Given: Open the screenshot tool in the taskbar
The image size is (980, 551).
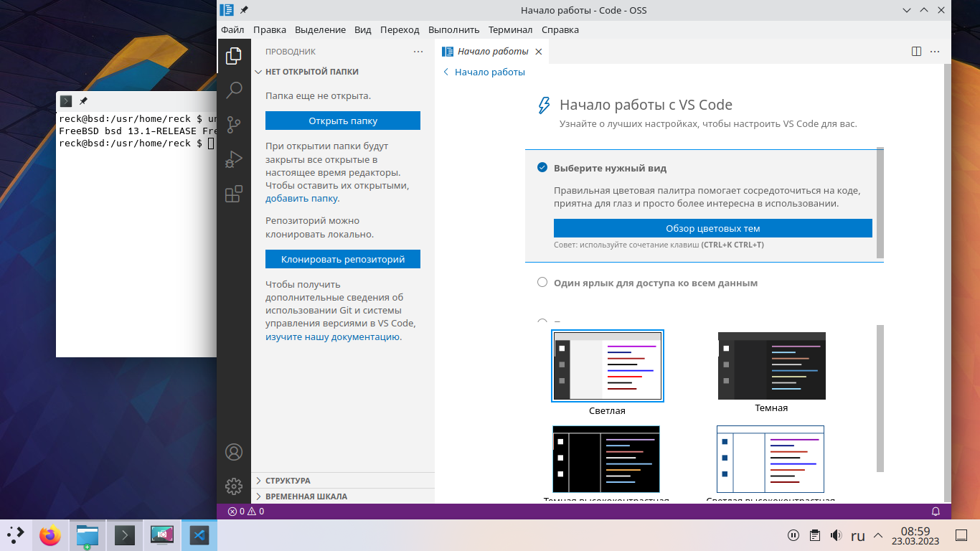Looking at the screenshot, I should coord(162,535).
